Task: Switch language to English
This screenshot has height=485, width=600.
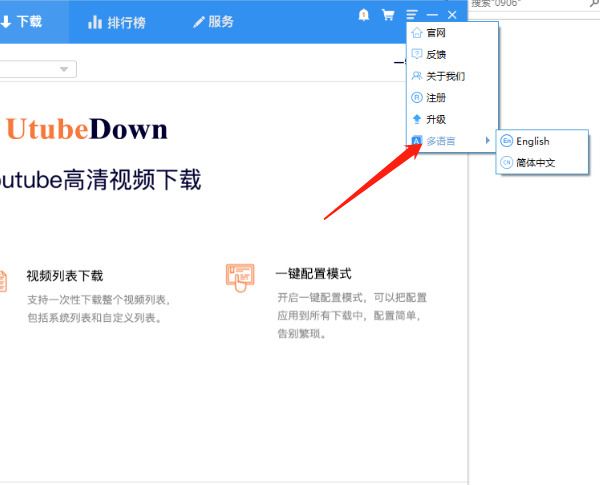Action: [542, 141]
